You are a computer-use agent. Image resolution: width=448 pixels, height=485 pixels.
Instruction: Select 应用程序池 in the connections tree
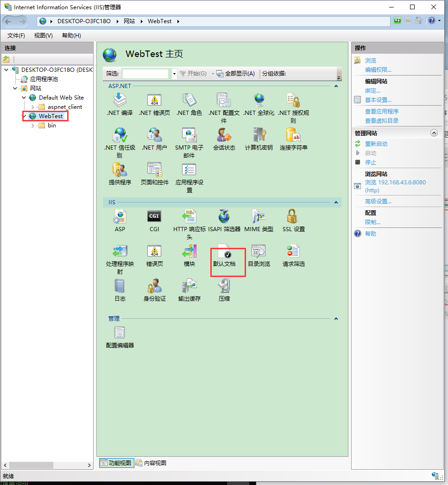pyautogui.click(x=44, y=79)
